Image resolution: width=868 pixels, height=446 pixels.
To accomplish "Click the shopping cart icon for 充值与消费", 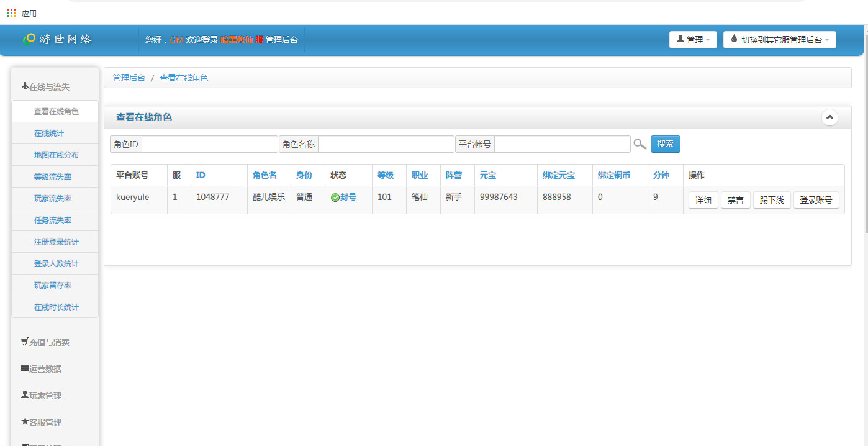I will (25, 342).
